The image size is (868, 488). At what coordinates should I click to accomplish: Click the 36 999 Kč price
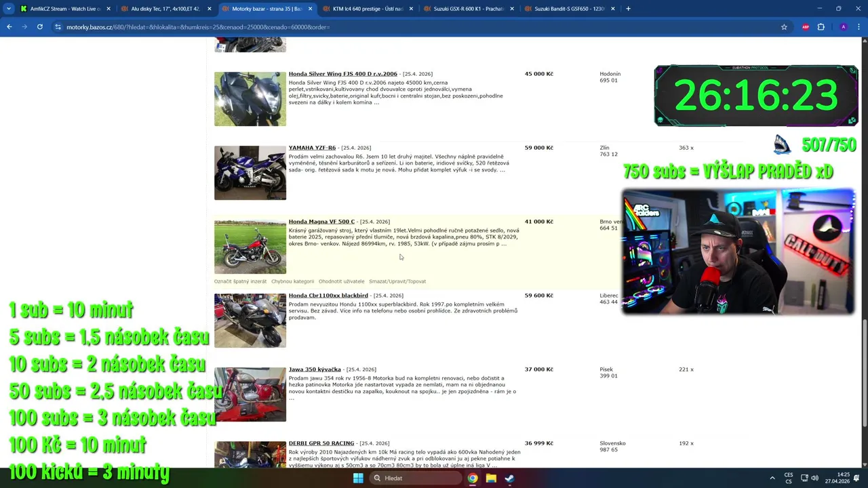click(x=538, y=443)
